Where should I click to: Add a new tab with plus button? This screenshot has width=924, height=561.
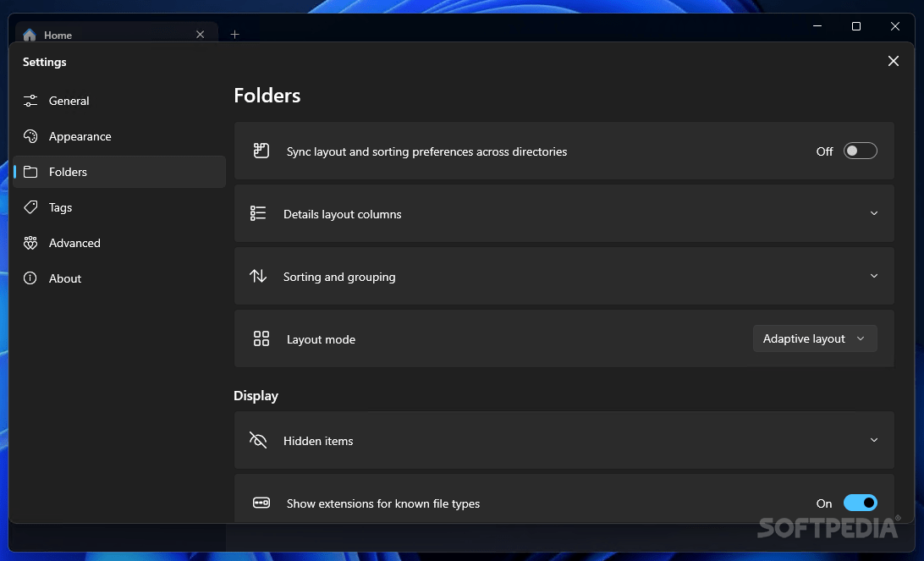pyautogui.click(x=234, y=34)
